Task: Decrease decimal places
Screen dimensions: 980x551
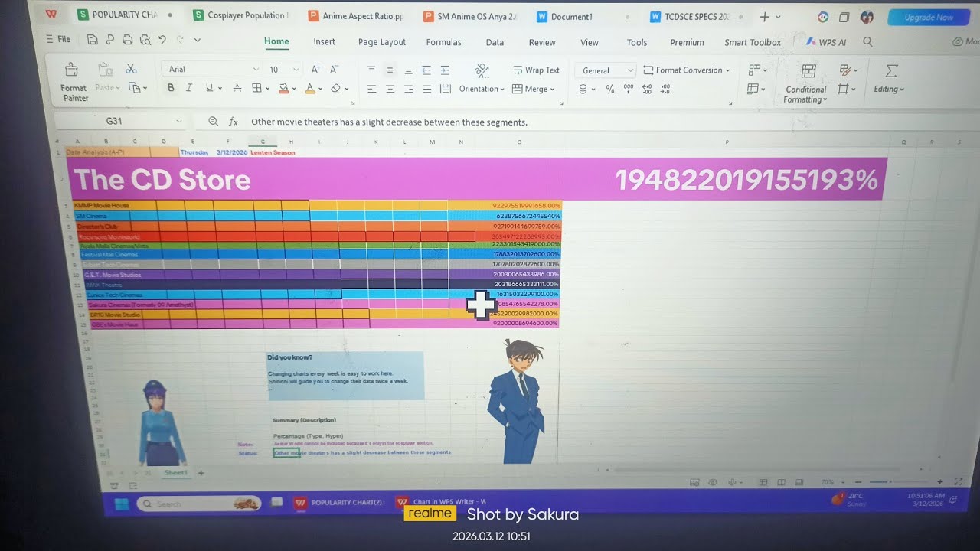Action: (665, 90)
